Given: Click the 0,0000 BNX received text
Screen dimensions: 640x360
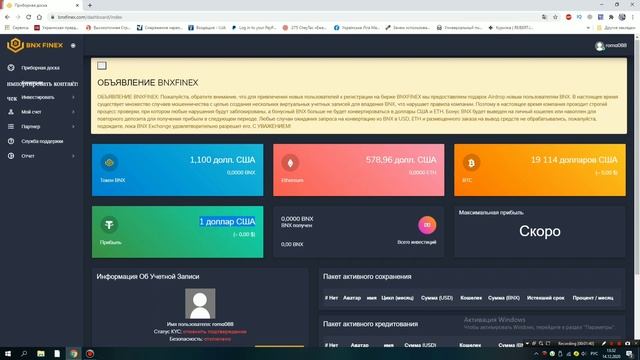Looking at the screenshot, I should [x=297, y=219].
